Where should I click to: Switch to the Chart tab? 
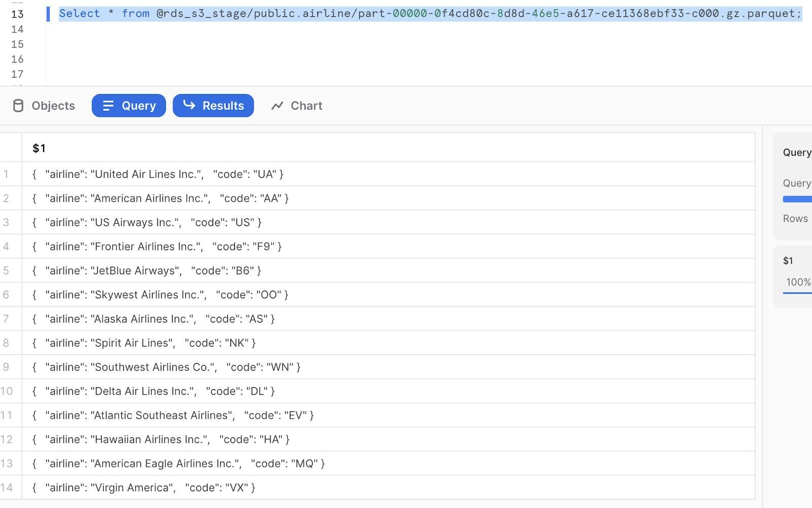(296, 106)
